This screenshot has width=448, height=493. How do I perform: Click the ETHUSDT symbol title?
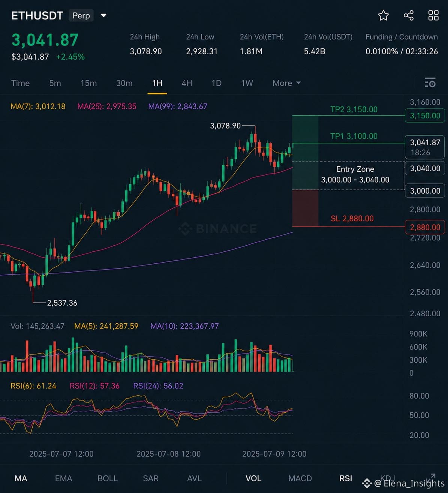click(37, 16)
